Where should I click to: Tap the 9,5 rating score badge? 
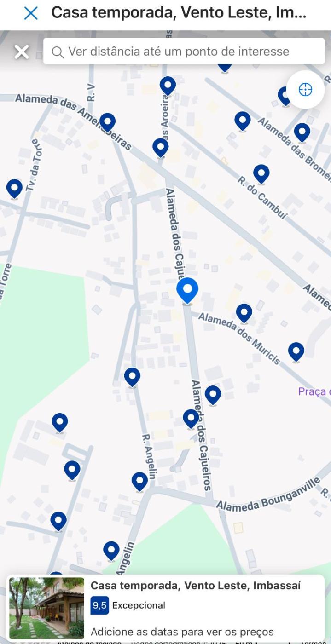click(99, 605)
